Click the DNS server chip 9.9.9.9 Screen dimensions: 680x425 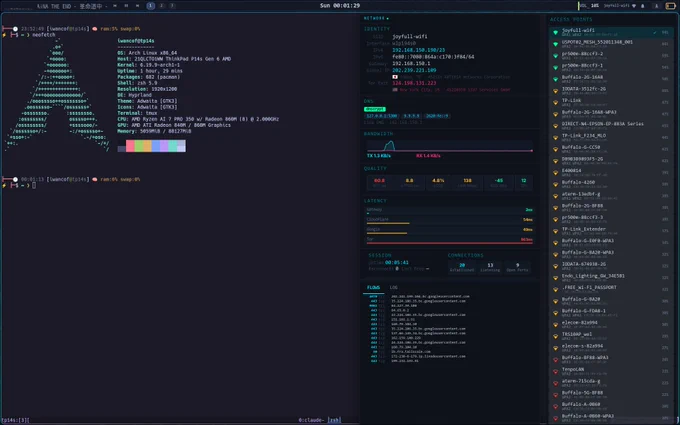pos(411,116)
